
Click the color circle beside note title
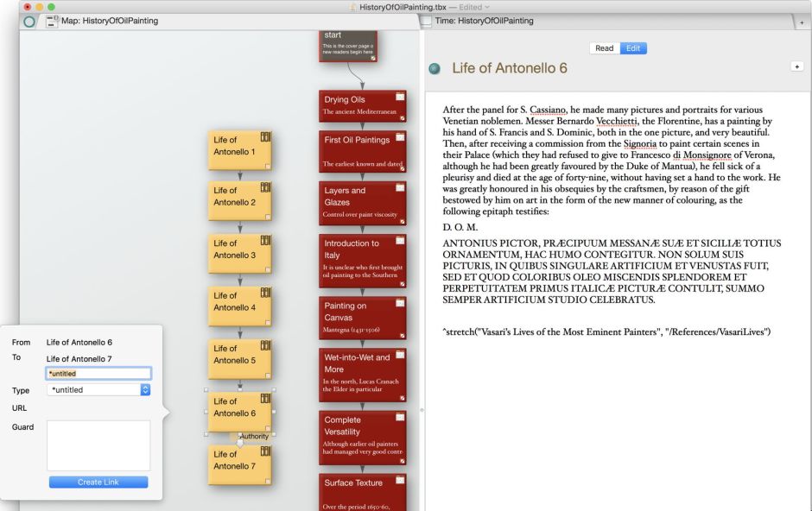pyautogui.click(x=435, y=68)
